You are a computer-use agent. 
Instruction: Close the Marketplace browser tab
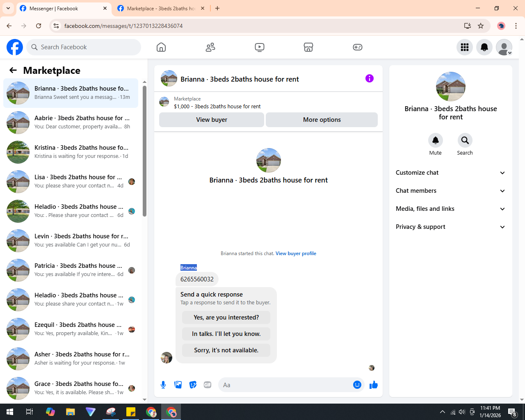[x=203, y=8]
